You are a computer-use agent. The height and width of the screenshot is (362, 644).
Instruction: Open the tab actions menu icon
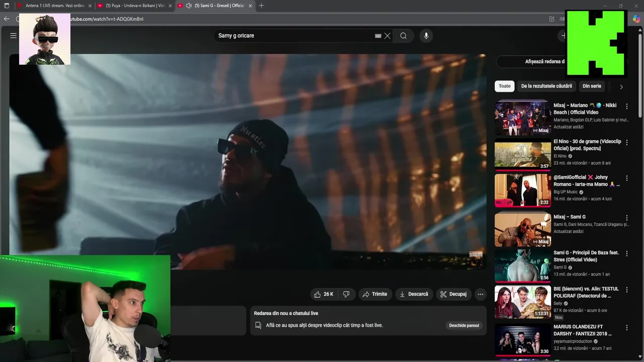pyautogui.click(x=7, y=6)
